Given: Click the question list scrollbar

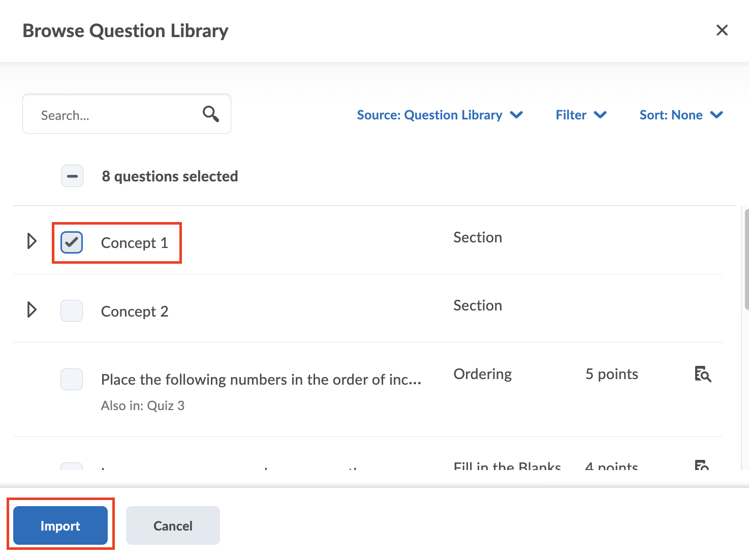Looking at the screenshot, I should click(x=746, y=259).
